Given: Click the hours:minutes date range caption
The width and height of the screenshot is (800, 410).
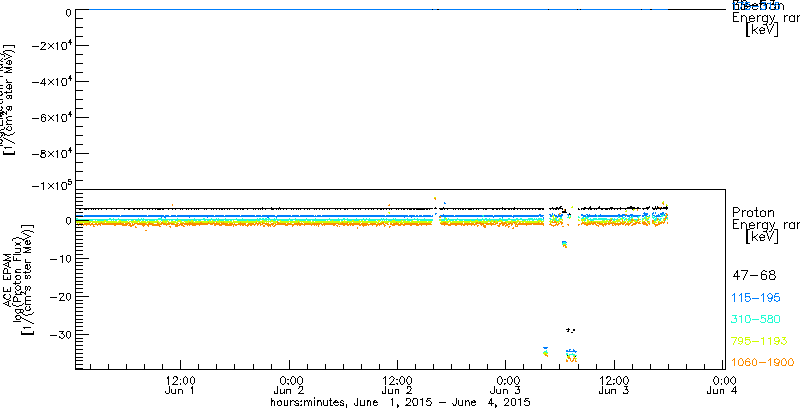Looking at the screenshot, I should (x=401, y=403).
